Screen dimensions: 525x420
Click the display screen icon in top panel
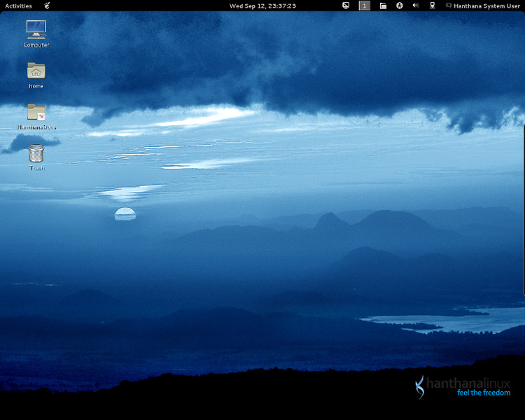click(346, 6)
